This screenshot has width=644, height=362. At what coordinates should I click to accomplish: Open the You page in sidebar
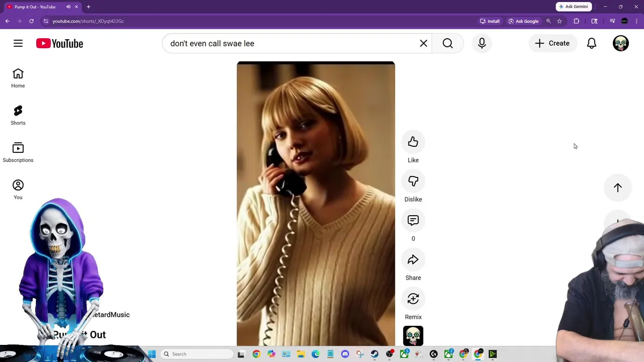tap(18, 190)
